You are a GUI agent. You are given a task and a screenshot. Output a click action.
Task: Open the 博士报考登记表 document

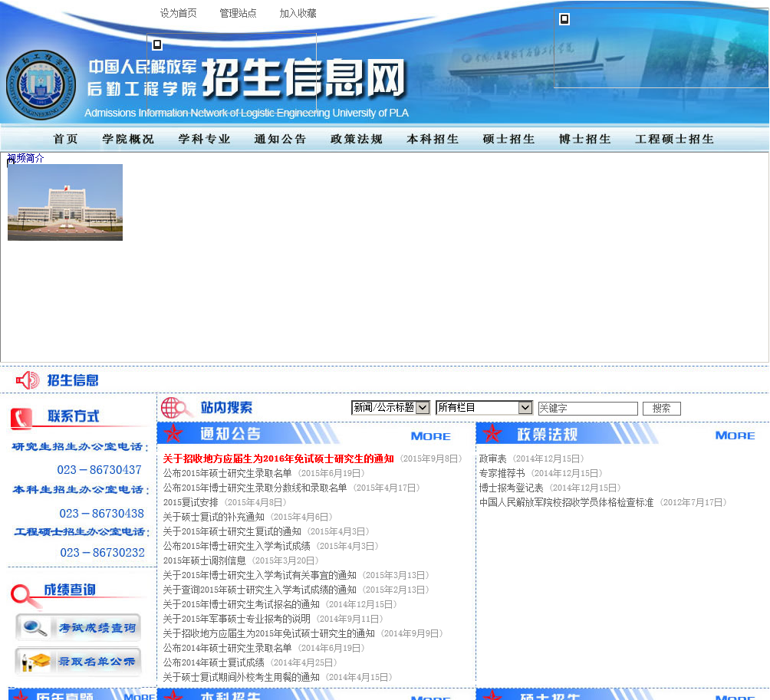pos(512,488)
